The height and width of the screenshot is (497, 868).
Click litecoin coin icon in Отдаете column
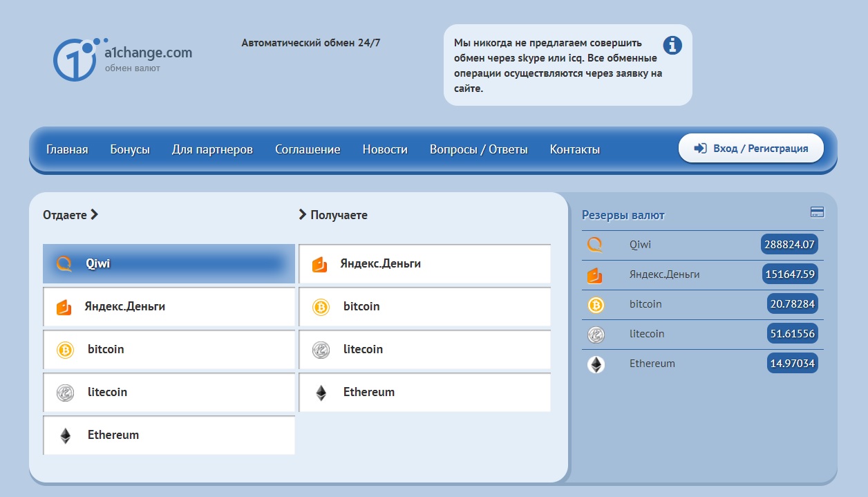[x=65, y=393]
